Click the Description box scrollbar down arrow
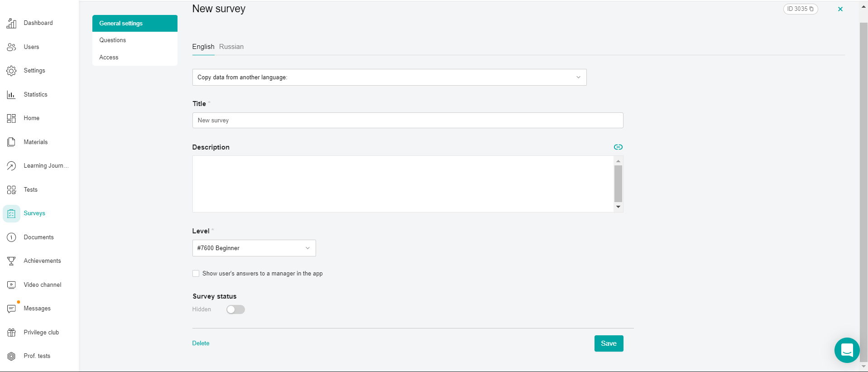 click(x=618, y=207)
